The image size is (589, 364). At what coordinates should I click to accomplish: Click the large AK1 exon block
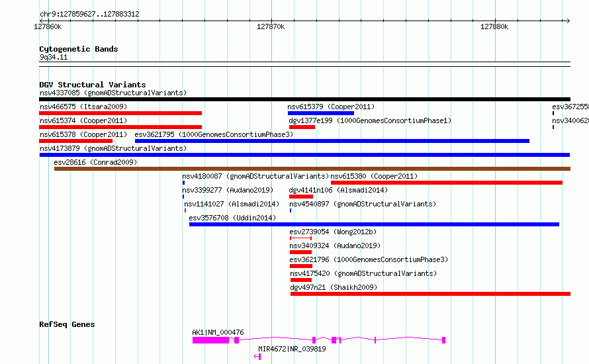point(210,340)
